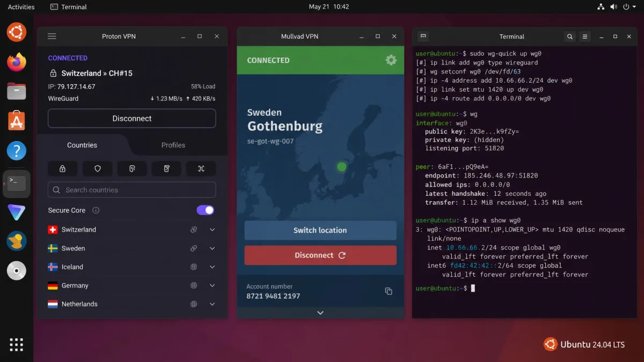The width and height of the screenshot is (644, 362).
Task: Click the WireGuard protocol label
Action: 63,99
